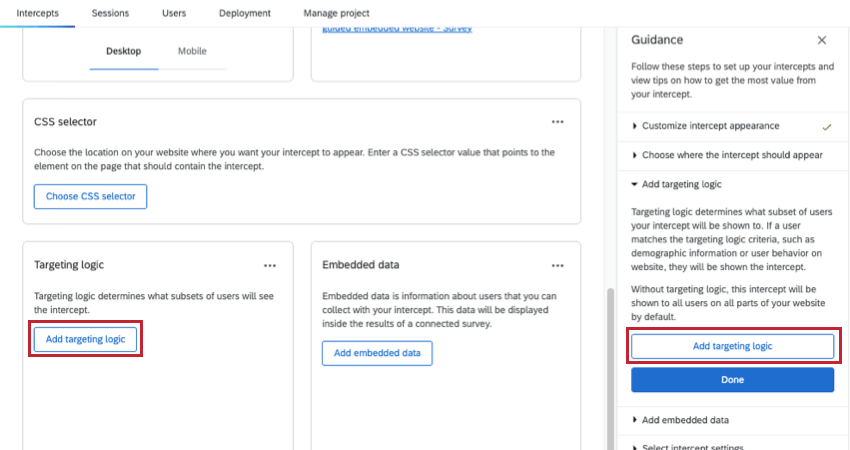Click Add targeting logic in Targeting logic card
850x450 pixels.
[86, 339]
